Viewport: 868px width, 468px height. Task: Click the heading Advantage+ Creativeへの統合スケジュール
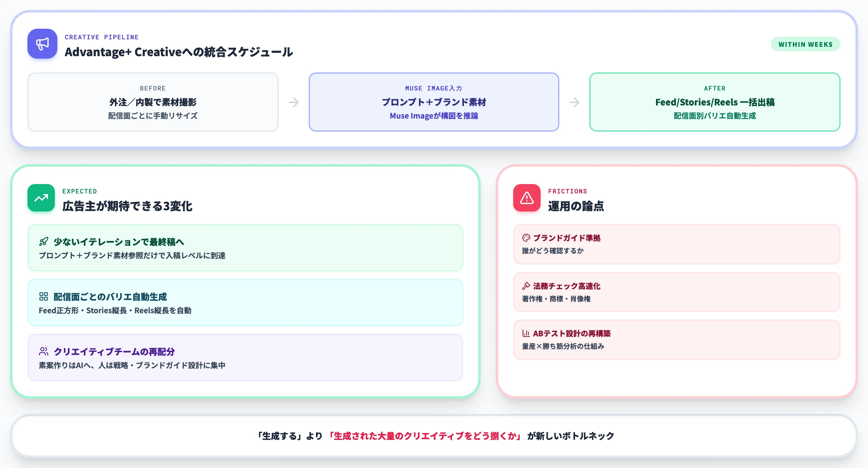(179, 52)
